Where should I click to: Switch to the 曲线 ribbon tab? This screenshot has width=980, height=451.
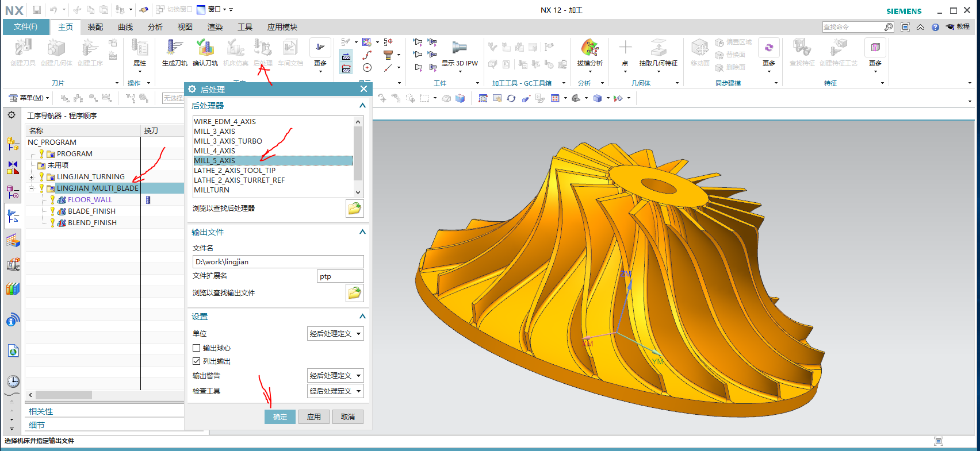(x=125, y=27)
